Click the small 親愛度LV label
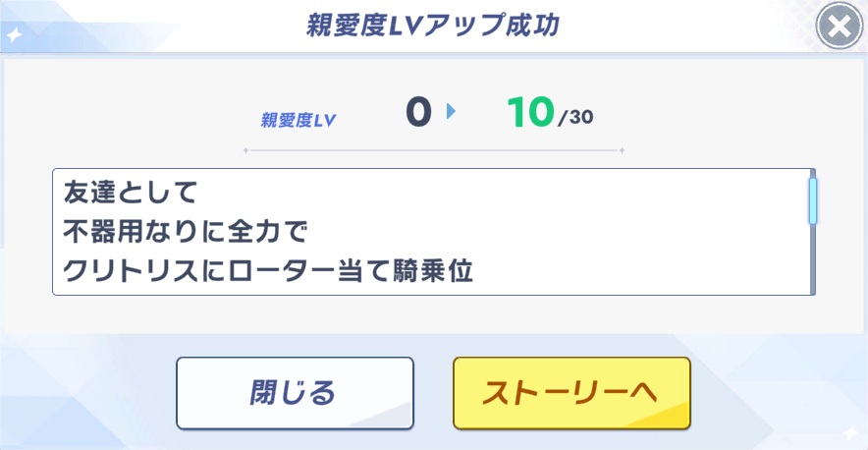The width and height of the screenshot is (868, 450). pos(298,121)
